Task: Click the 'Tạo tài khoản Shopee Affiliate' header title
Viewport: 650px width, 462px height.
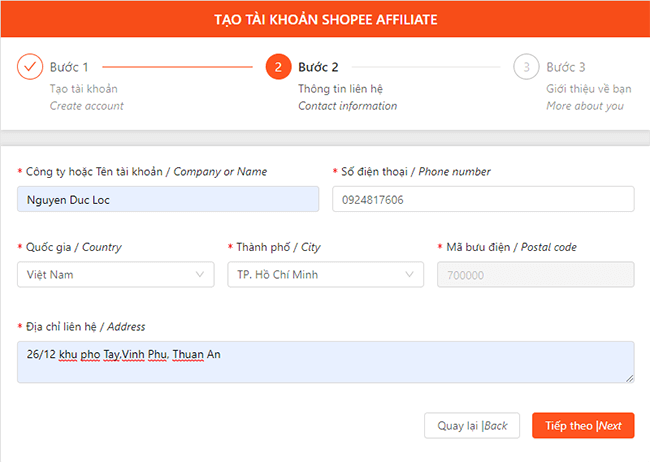Action: pyautogui.click(x=325, y=18)
